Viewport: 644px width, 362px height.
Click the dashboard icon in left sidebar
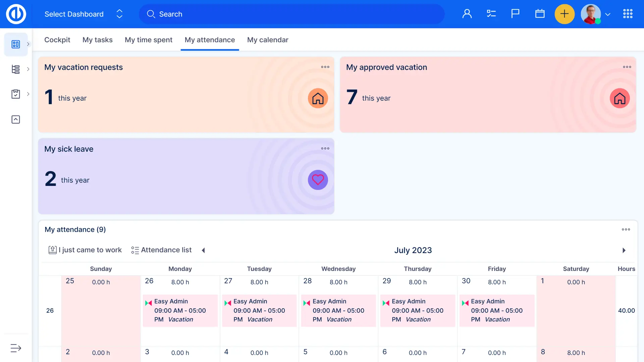tap(16, 44)
